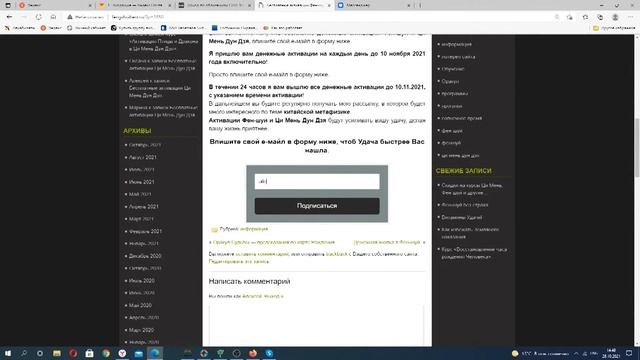
Task: Switch to the second tab with orange icon
Action: pyautogui.click(x=135, y=5)
